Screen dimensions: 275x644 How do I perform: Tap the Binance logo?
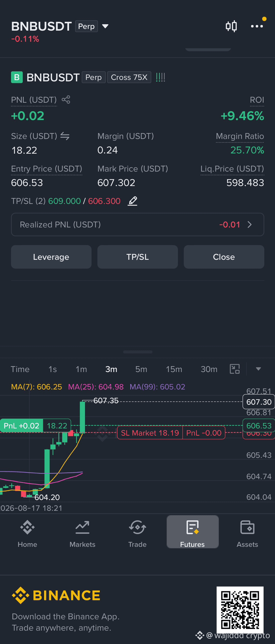[56, 595]
